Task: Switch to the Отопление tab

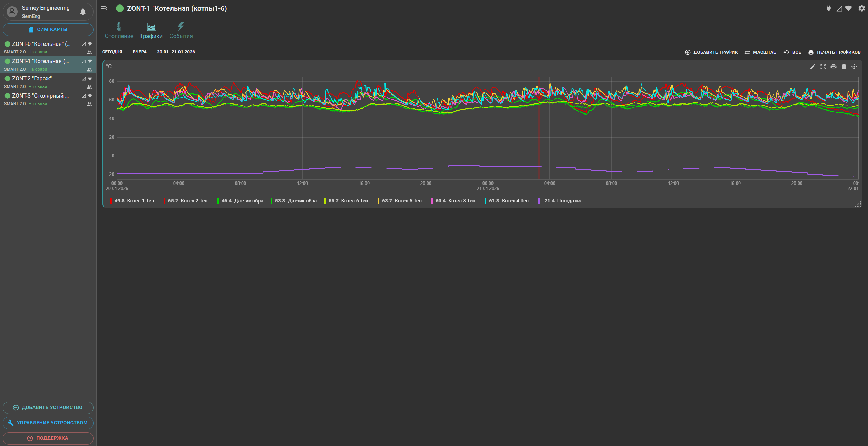Action: coord(119,30)
